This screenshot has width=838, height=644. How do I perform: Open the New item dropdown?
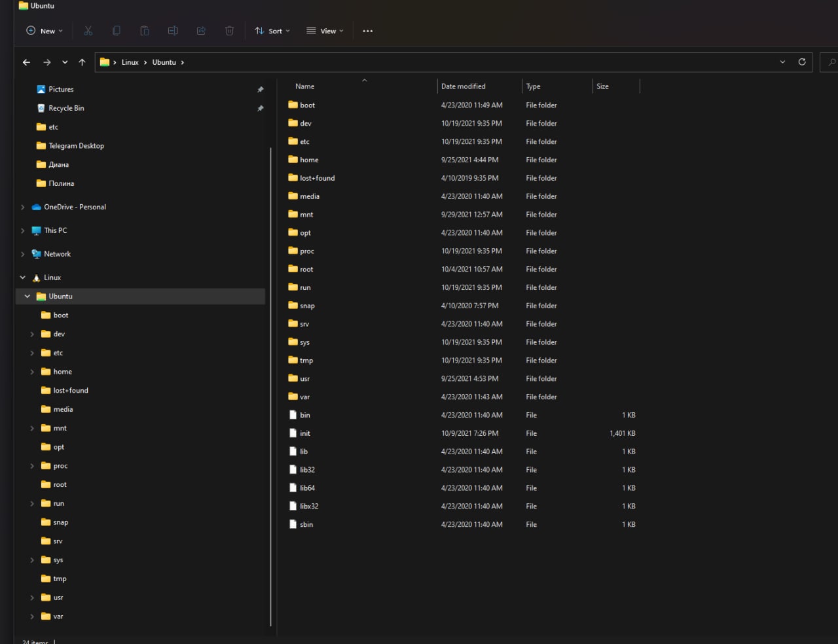coord(45,31)
